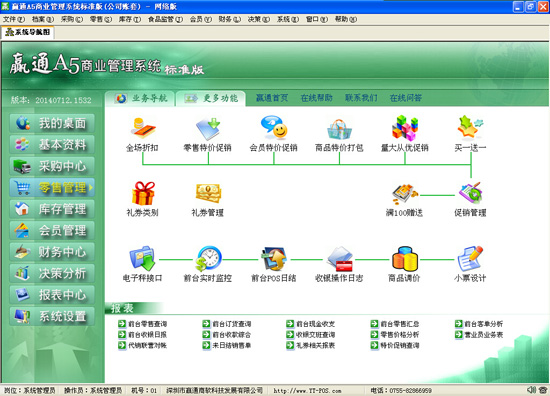This screenshot has height=396, width=550.
Task: Open the 前台收银日报 report
Action: tap(143, 335)
